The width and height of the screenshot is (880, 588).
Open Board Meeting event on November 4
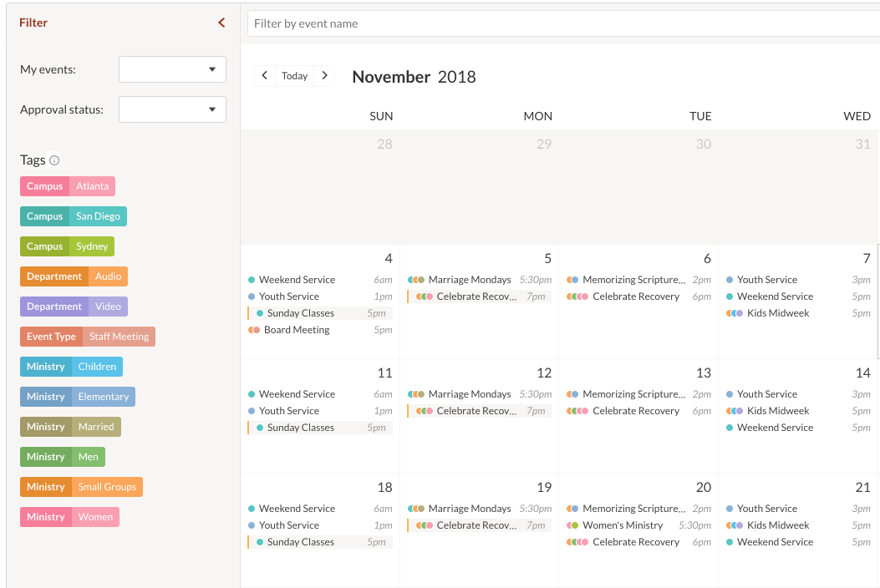[297, 330]
